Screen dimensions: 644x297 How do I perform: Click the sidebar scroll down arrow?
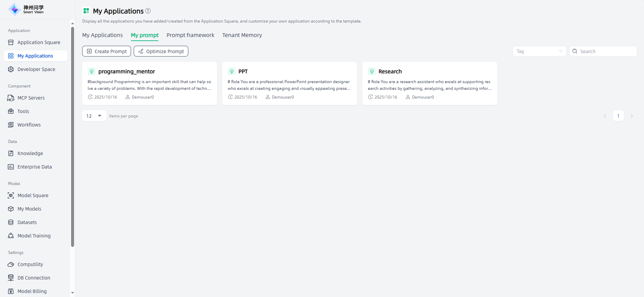pyautogui.click(x=72, y=293)
